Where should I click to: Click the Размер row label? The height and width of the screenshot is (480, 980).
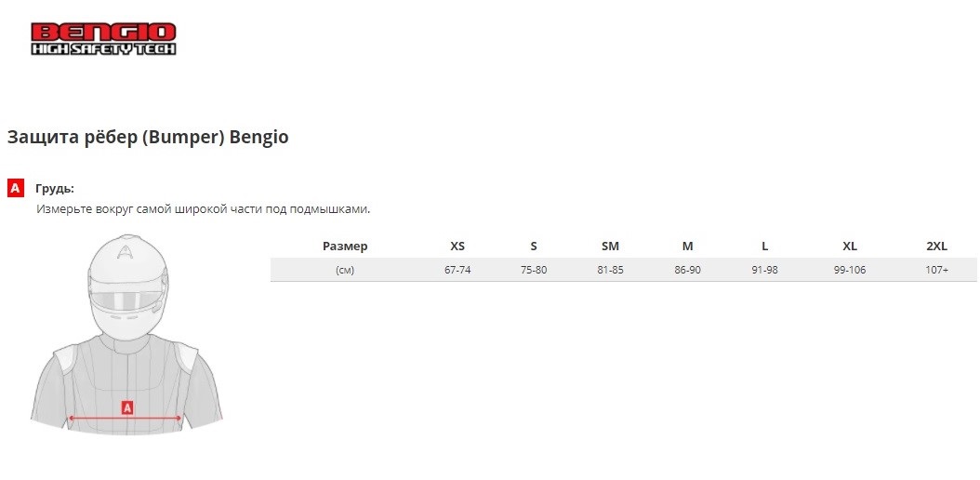pyautogui.click(x=345, y=247)
